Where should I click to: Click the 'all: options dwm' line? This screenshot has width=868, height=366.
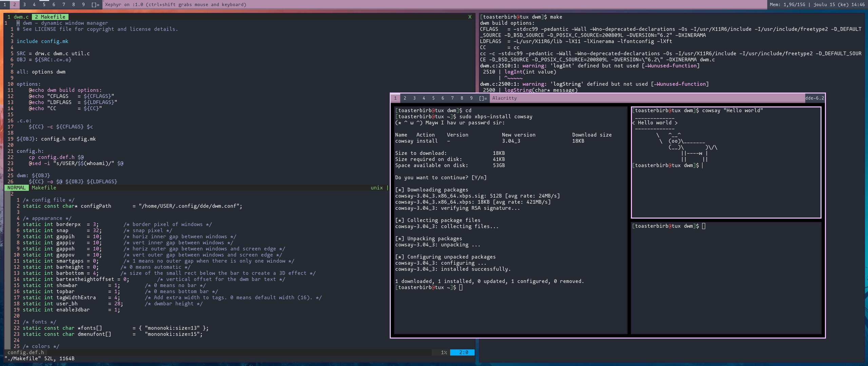(41, 72)
